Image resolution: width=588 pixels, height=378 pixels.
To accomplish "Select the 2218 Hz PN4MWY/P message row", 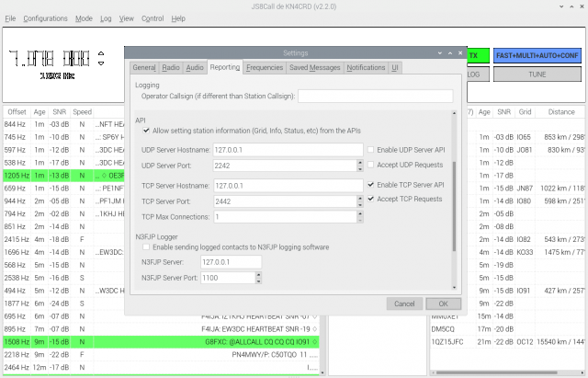I will (x=162, y=354).
